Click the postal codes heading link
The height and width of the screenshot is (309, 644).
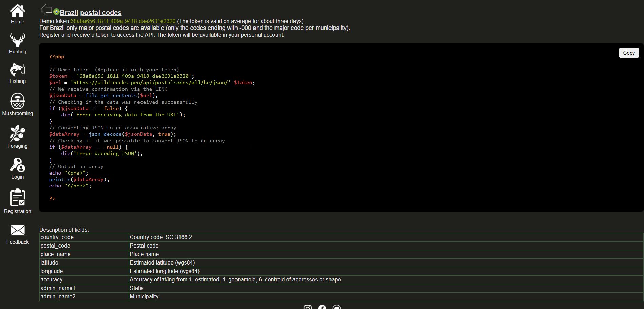coord(101,13)
